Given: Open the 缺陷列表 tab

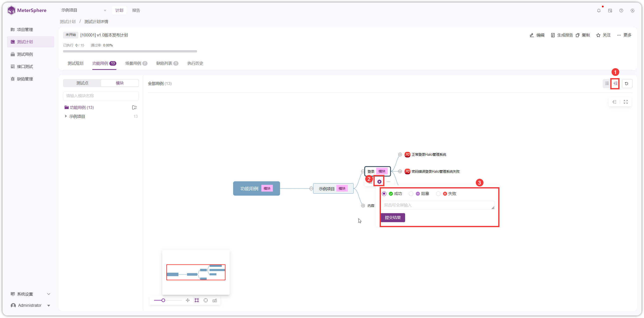Looking at the screenshot, I should click(167, 63).
